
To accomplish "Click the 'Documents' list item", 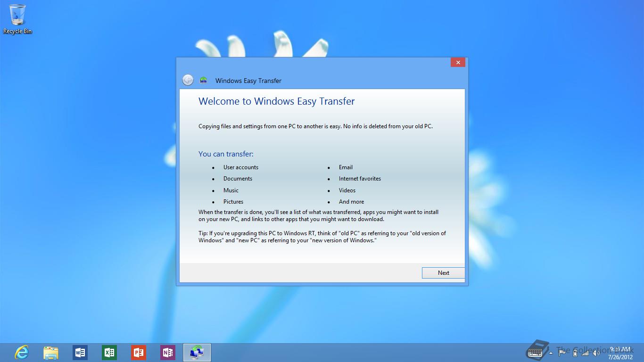I will point(238,179).
